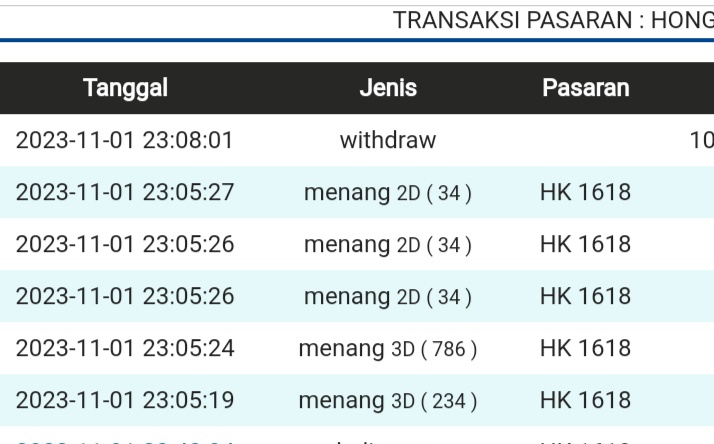The height and width of the screenshot is (444, 714).
Task: Select the upper 23:05:26 timestamp cell
Action: (125, 244)
